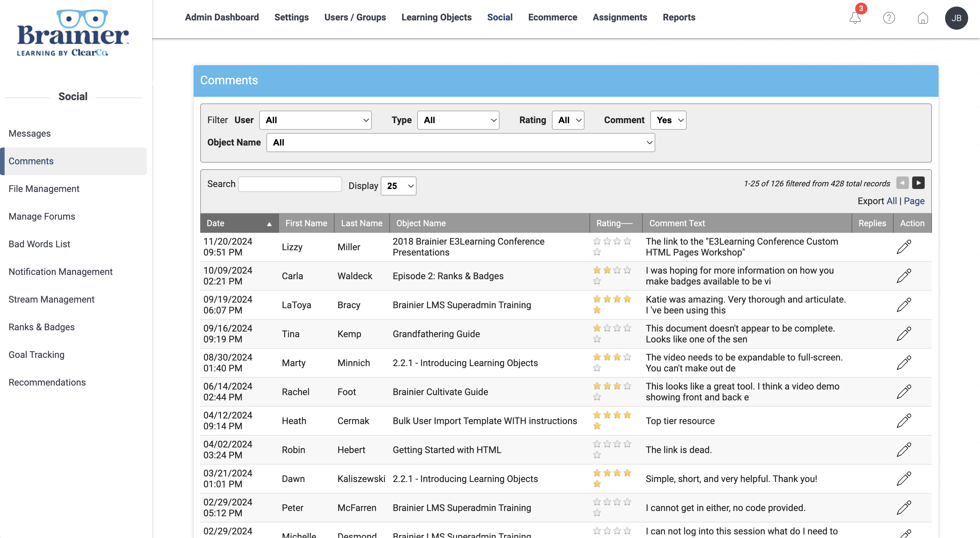Open File Management in sidebar

click(44, 189)
